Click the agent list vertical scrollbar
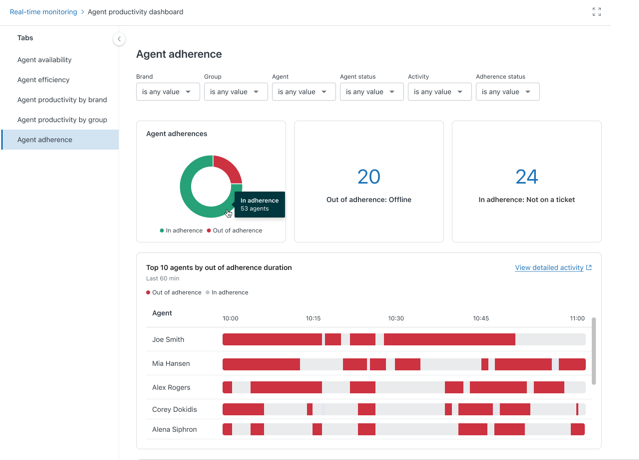The width and height of the screenshot is (639, 460). coord(594,350)
